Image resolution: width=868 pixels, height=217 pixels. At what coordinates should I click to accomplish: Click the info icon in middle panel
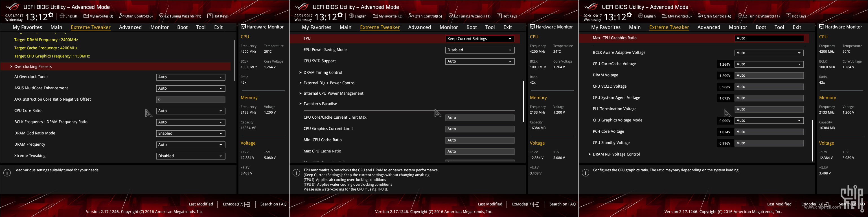296,173
